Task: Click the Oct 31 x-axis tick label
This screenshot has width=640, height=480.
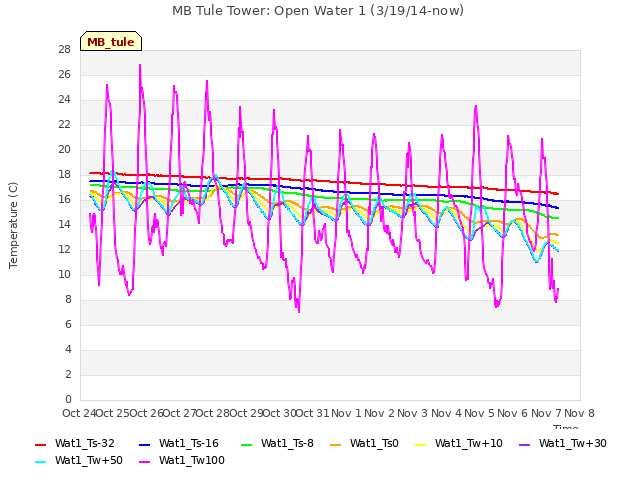Action: (x=312, y=413)
